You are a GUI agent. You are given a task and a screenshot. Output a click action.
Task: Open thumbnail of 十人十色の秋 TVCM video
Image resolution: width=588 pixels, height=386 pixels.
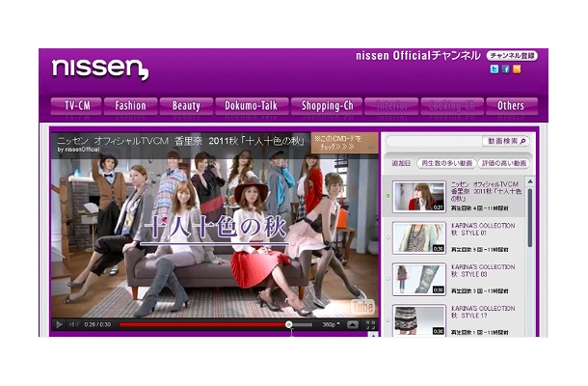[419, 197]
